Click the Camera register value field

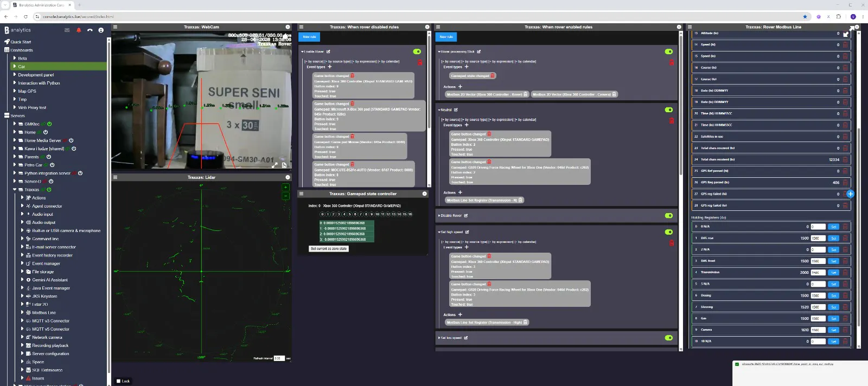coord(818,330)
